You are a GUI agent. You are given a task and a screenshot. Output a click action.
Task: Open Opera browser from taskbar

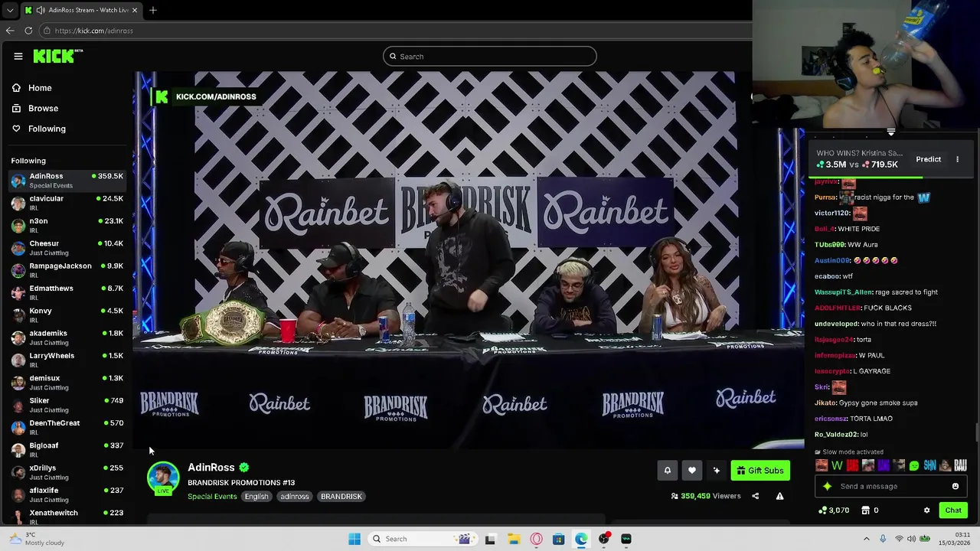(536, 539)
